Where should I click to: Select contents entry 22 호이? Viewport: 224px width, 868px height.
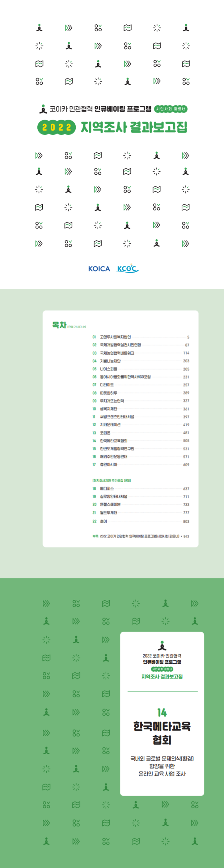[x=141, y=521]
